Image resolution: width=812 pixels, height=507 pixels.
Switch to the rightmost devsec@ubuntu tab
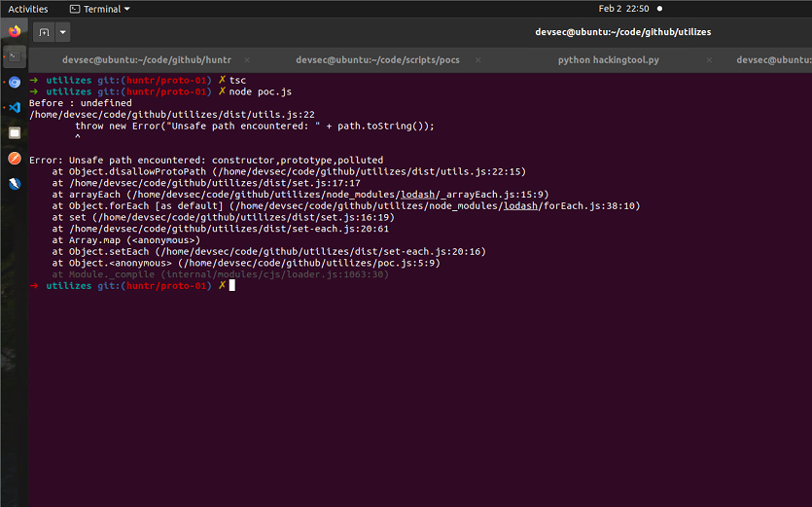click(x=774, y=60)
